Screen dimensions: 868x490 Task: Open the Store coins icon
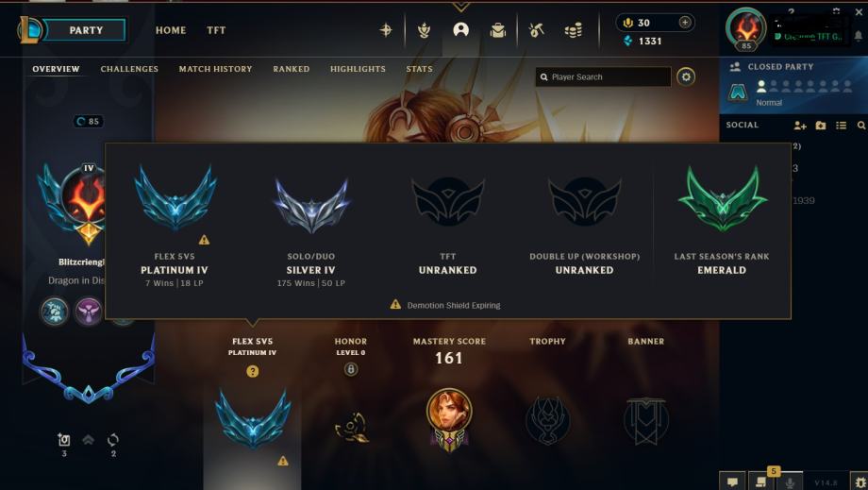[x=574, y=30]
